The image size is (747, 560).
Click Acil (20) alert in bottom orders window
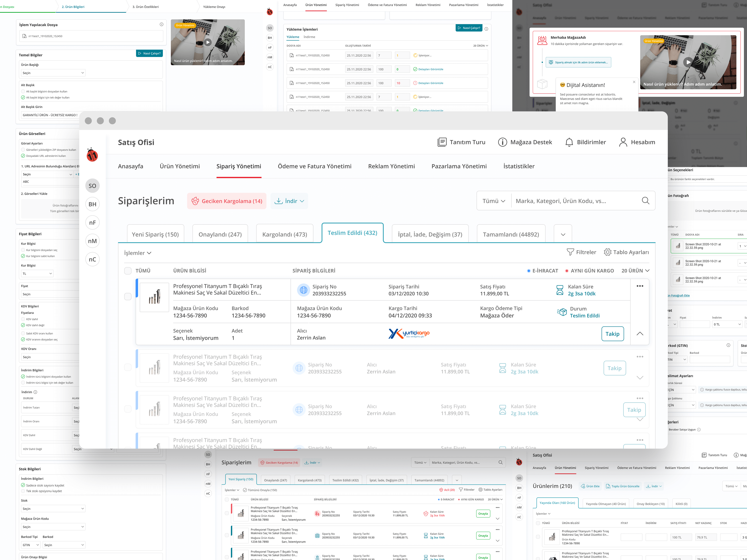(447, 490)
